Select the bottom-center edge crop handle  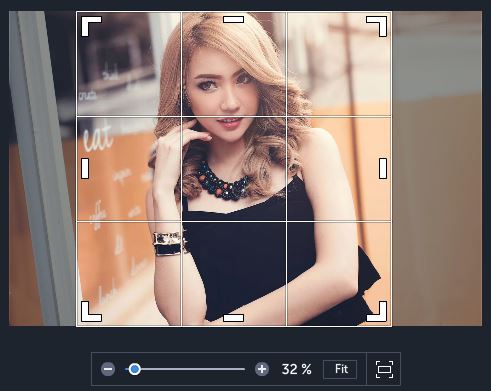(233, 318)
